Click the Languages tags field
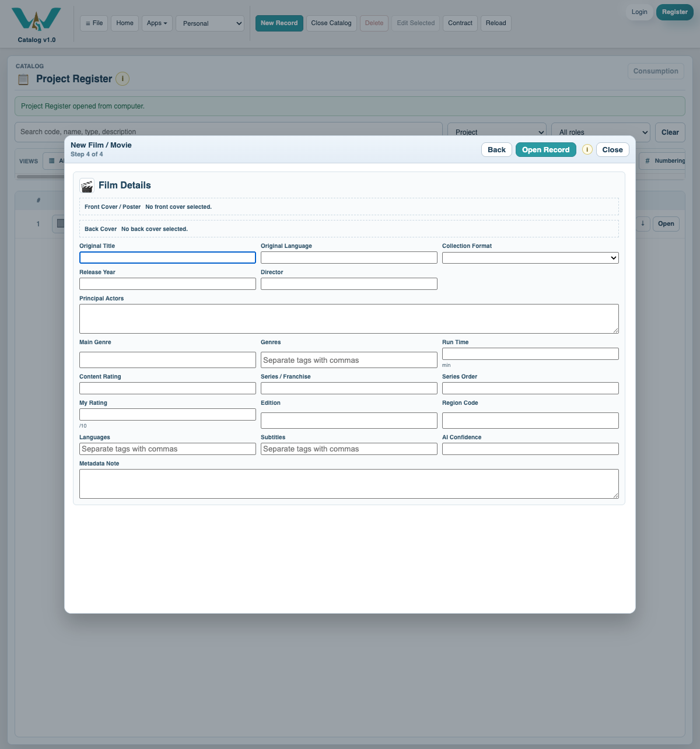Screen dimensions: 700x749 pos(167,449)
